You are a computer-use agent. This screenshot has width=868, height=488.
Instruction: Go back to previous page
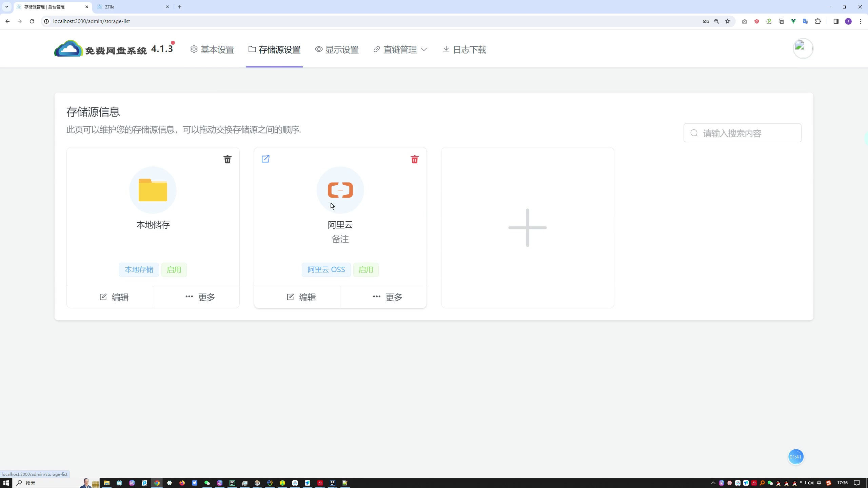coord(7,21)
